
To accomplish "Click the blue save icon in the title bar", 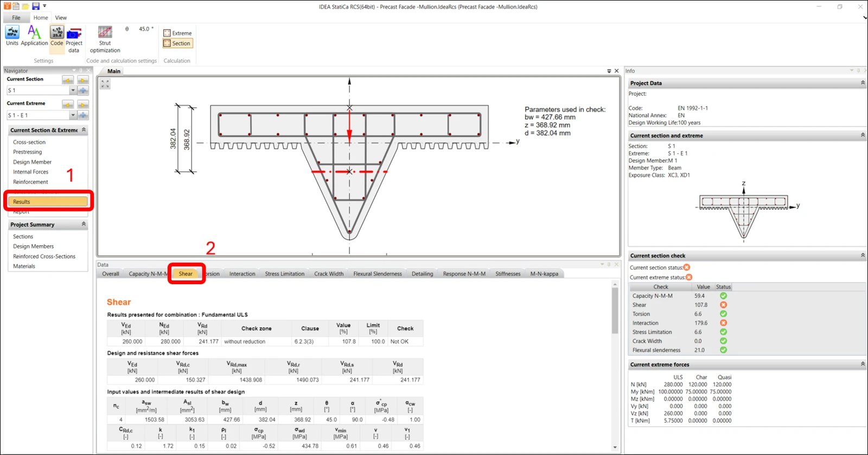I will coord(36,6).
